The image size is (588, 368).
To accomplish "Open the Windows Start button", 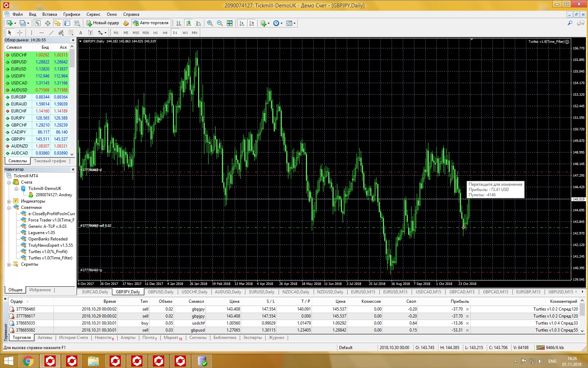I will coord(8,361).
